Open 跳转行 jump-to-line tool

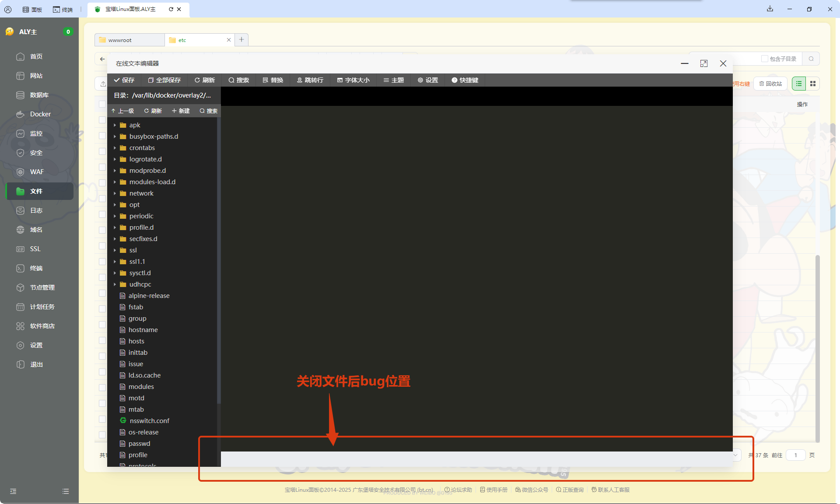[x=310, y=80]
